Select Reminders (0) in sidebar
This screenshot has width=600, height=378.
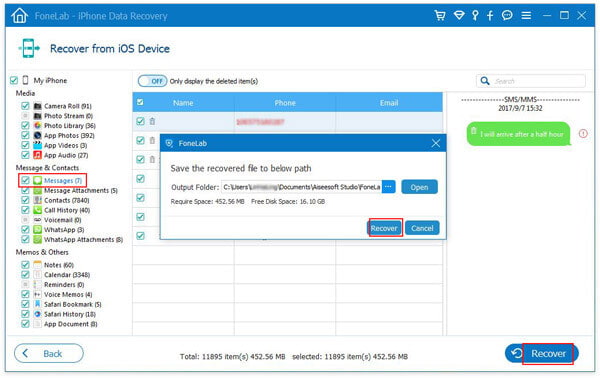[64, 285]
